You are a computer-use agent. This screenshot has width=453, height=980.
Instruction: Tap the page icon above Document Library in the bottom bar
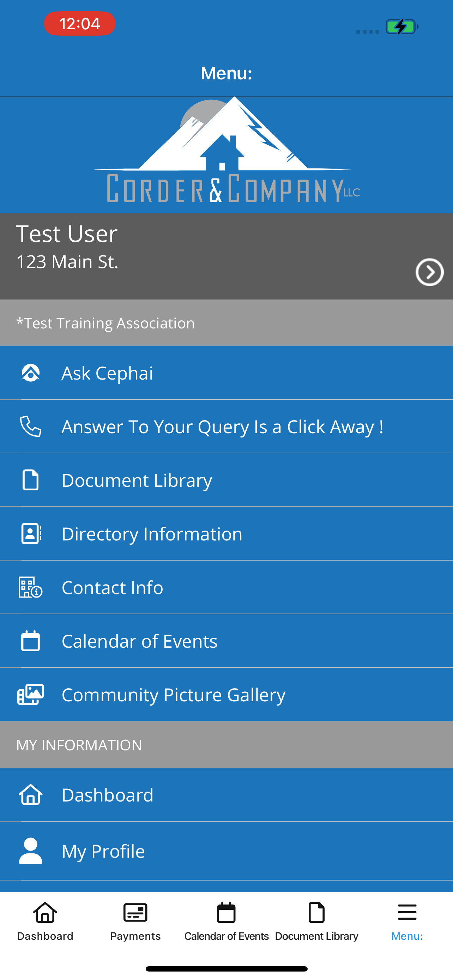click(x=316, y=912)
